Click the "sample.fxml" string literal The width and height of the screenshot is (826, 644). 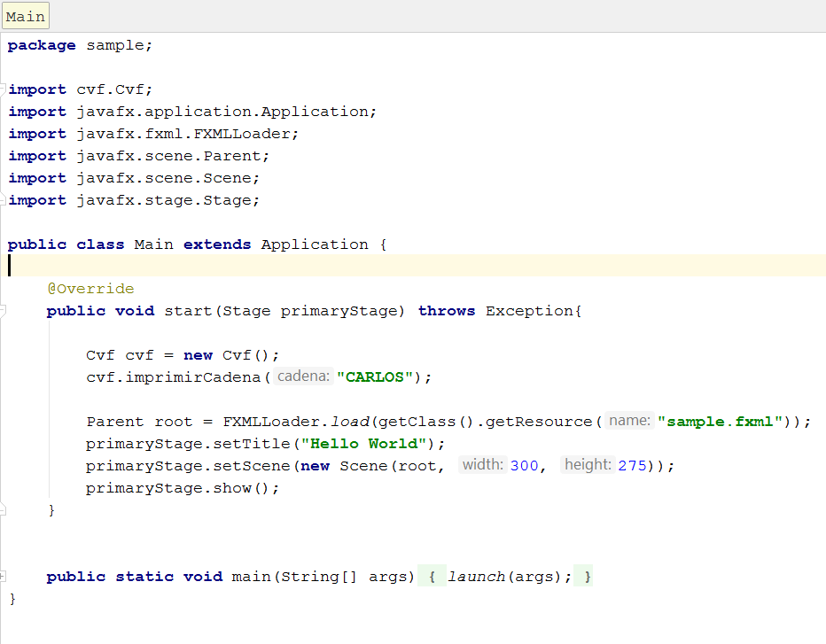point(721,422)
